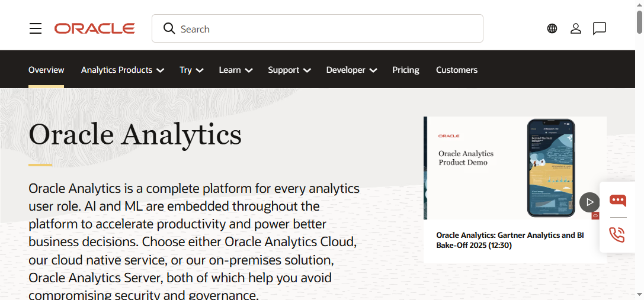The image size is (644, 300).
Task: Open the red floating chat icon
Action: click(x=617, y=200)
